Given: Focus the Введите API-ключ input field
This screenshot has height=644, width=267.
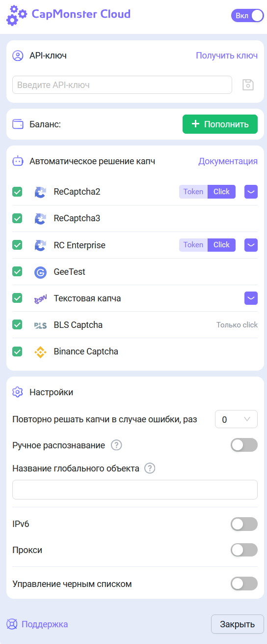Looking at the screenshot, I should coord(122,85).
